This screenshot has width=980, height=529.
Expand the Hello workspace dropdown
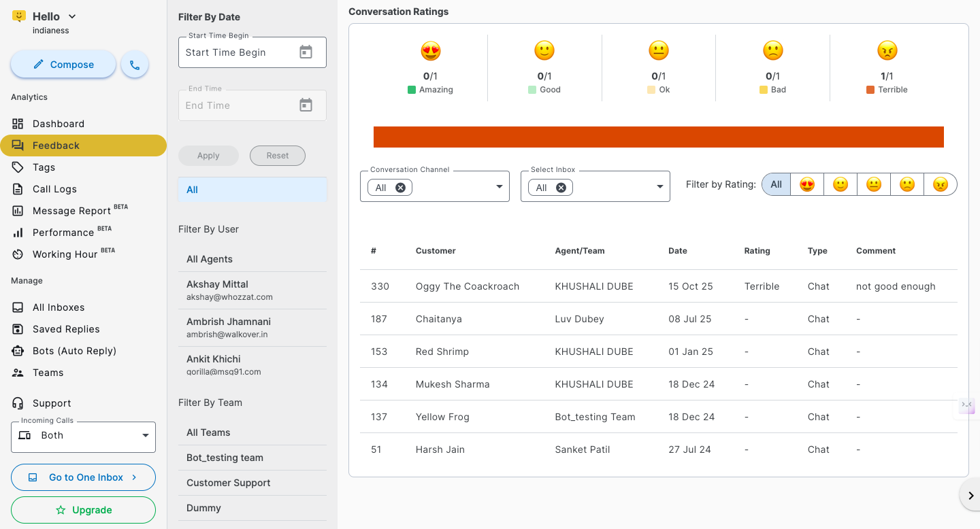73,16
